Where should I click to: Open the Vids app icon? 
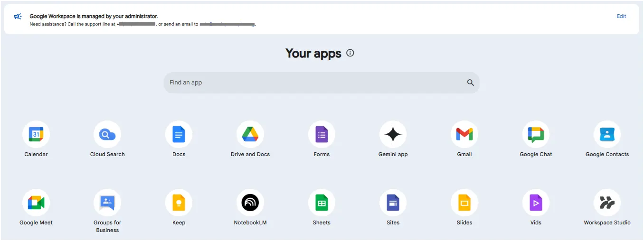point(536,203)
